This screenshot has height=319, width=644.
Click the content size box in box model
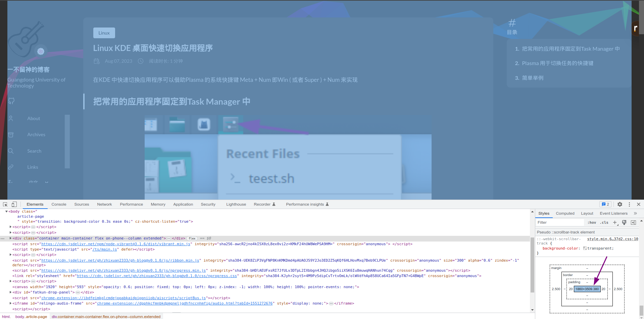587,289
